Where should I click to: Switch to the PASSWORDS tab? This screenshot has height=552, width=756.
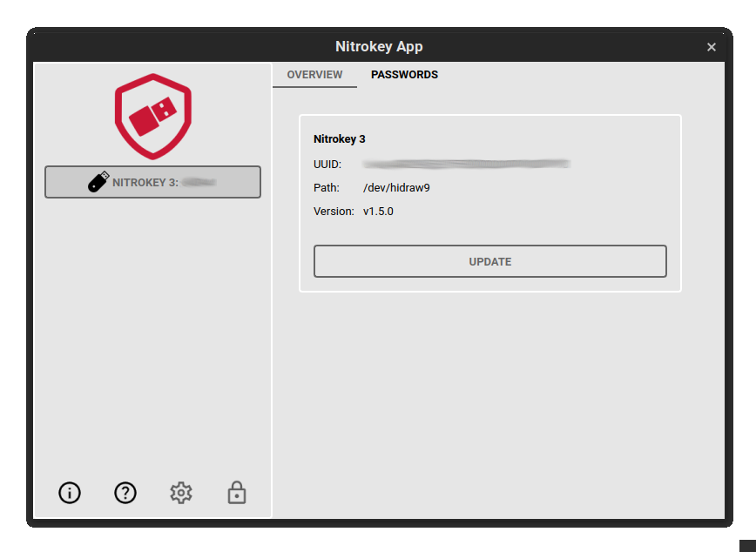coord(404,75)
